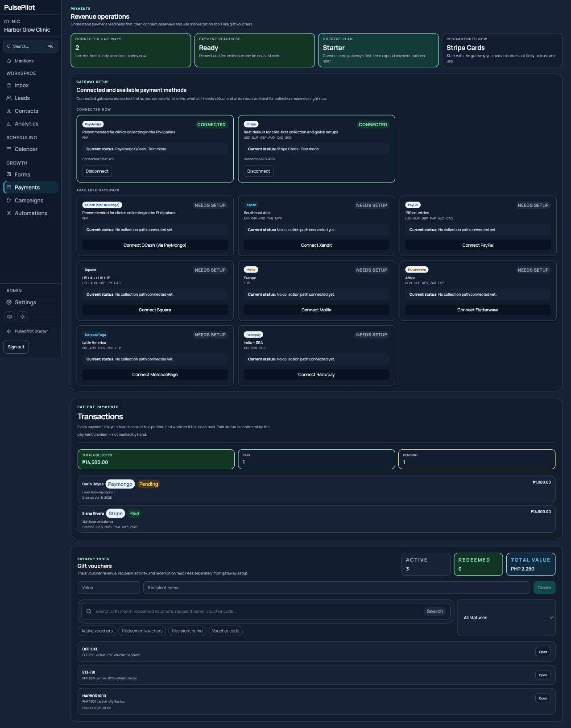Click Connect PayPal button

tap(478, 245)
